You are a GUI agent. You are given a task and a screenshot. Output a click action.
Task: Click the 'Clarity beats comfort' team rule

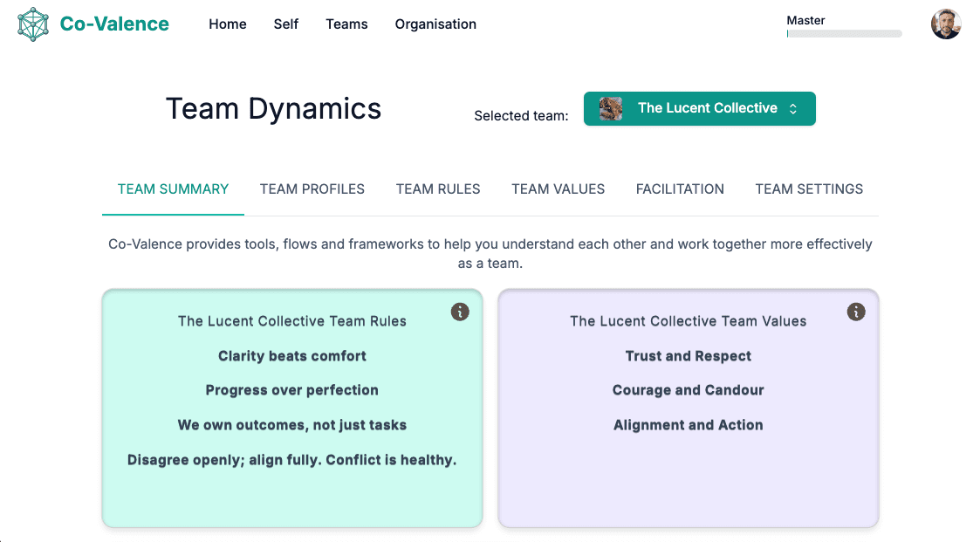click(292, 356)
